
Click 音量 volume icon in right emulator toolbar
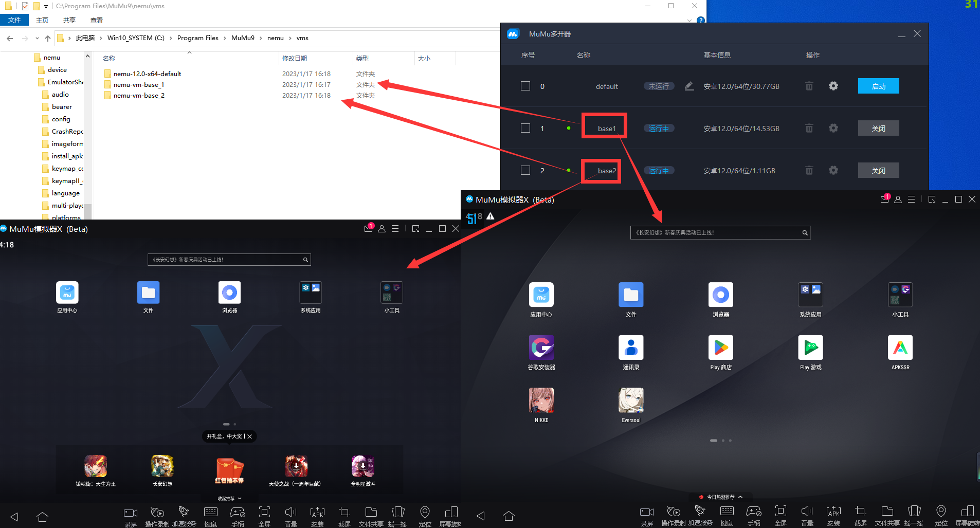(x=807, y=511)
